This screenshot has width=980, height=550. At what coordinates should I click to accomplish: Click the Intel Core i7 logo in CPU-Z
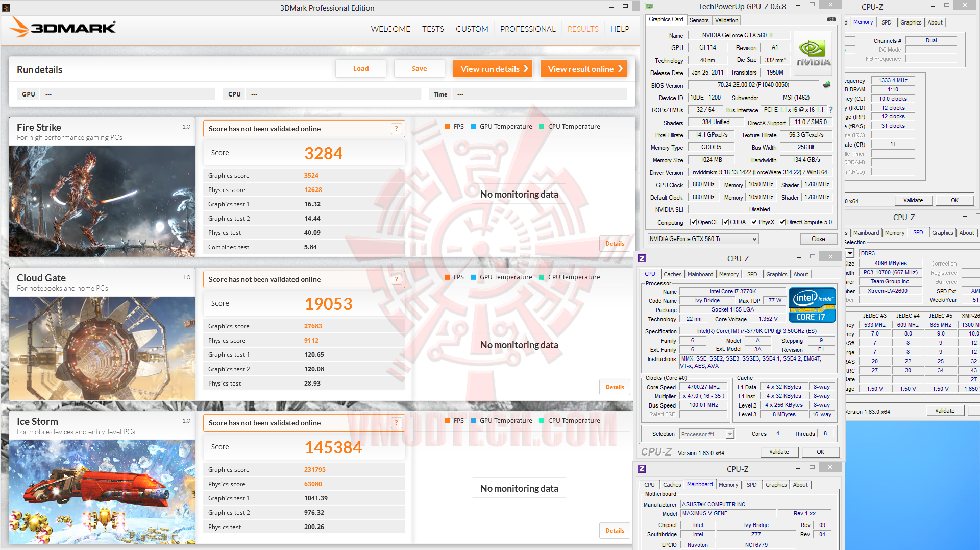[x=812, y=305]
